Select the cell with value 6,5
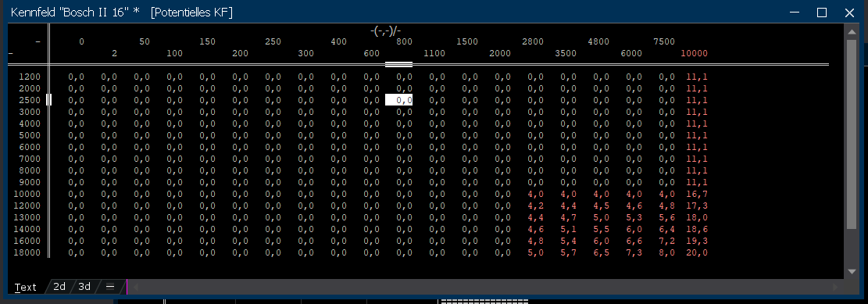This screenshot has height=304, width=868. (x=601, y=252)
